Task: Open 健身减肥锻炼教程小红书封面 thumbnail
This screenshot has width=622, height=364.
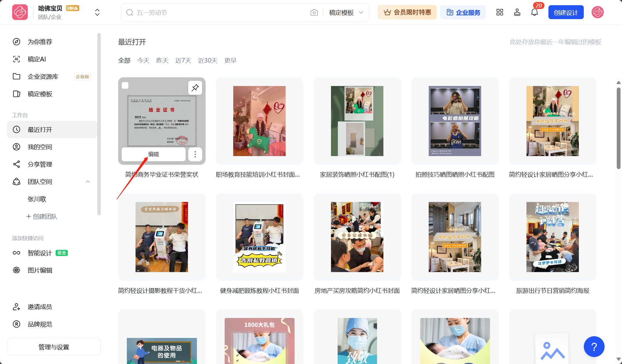Action: pyautogui.click(x=259, y=237)
